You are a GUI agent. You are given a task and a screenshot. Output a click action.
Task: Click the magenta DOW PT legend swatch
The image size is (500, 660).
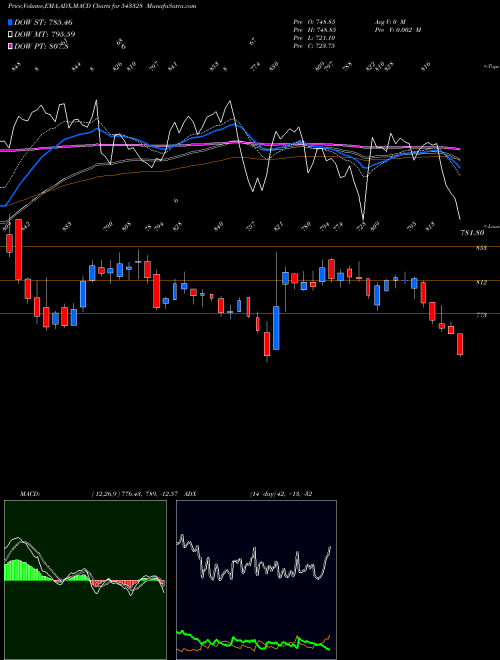pyautogui.click(x=10, y=46)
